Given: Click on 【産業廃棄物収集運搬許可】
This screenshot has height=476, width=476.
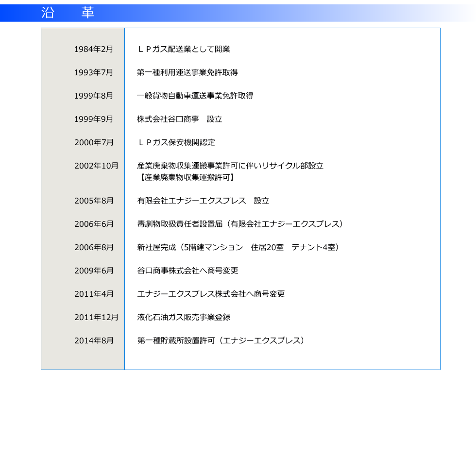Looking at the screenshot, I should click(187, 177).
